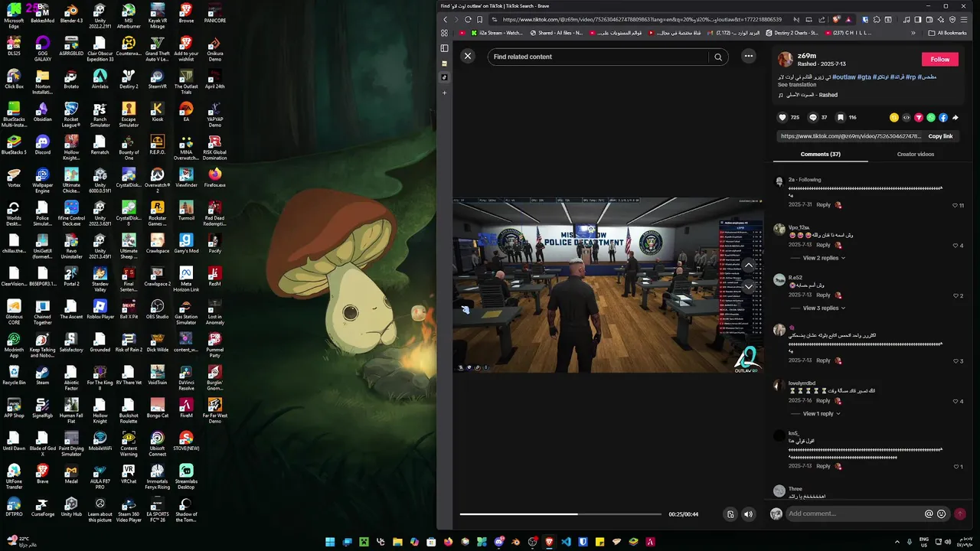
Task: Expand View 1 reply under lovelyrrdbd
Action: (821, 413)
